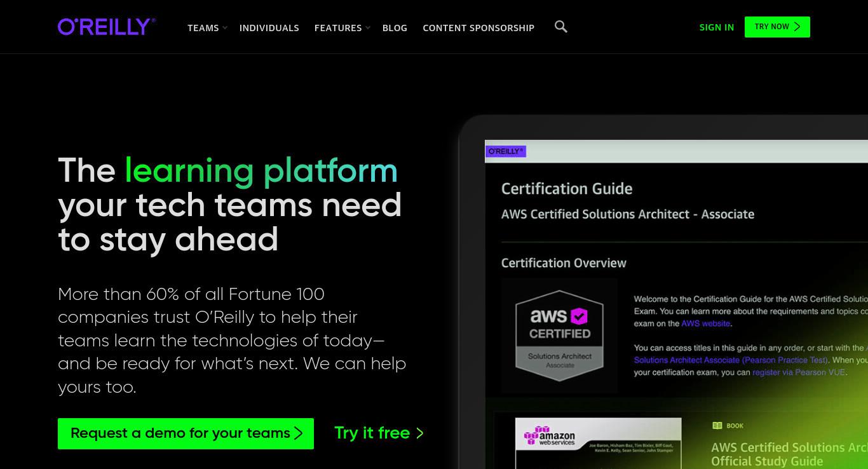Click Solutions Architect Associate (Pearson Practice Test) link

(731, 360)
